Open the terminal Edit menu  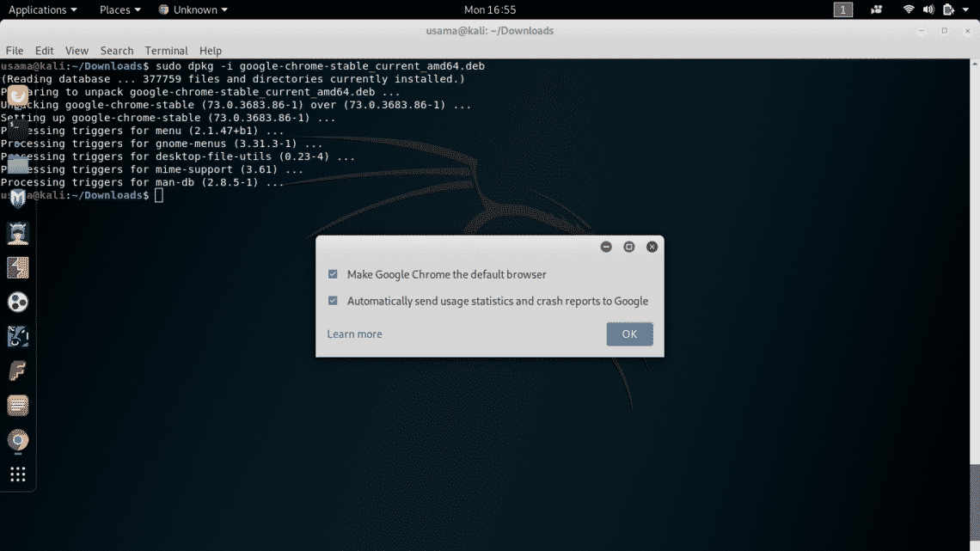tap(44, 51)
